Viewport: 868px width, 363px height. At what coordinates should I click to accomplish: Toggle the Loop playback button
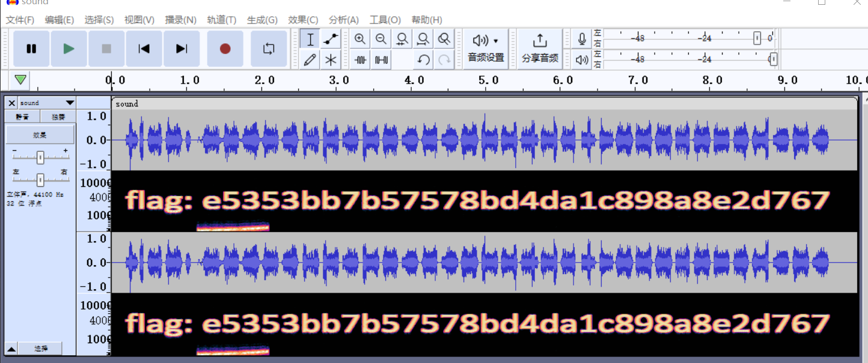pos(269,49)
